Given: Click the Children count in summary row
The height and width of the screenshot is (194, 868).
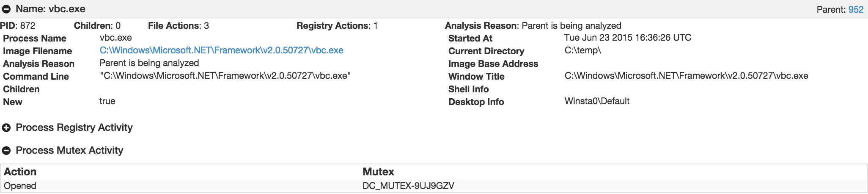Looking at the screenshot, I should click(118, 26).
